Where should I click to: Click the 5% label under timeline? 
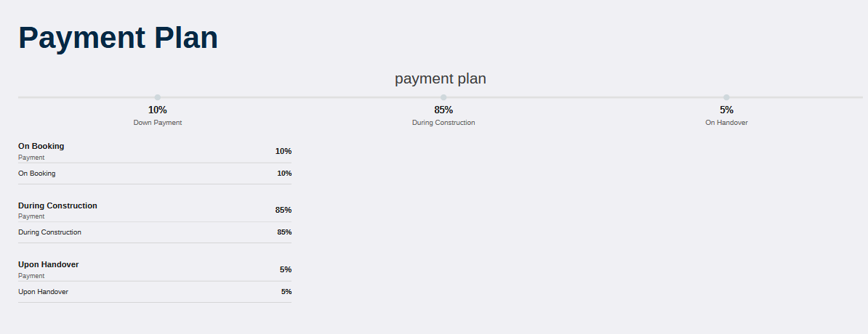(x=726, y=110)
